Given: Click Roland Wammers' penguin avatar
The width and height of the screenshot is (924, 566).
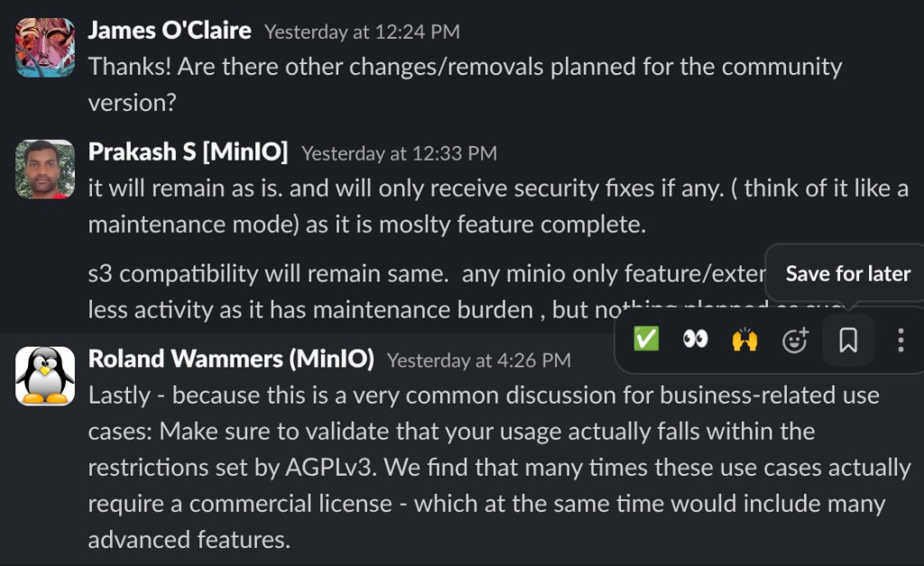Looking at the screenshot, I should click(x=45, y=376).
